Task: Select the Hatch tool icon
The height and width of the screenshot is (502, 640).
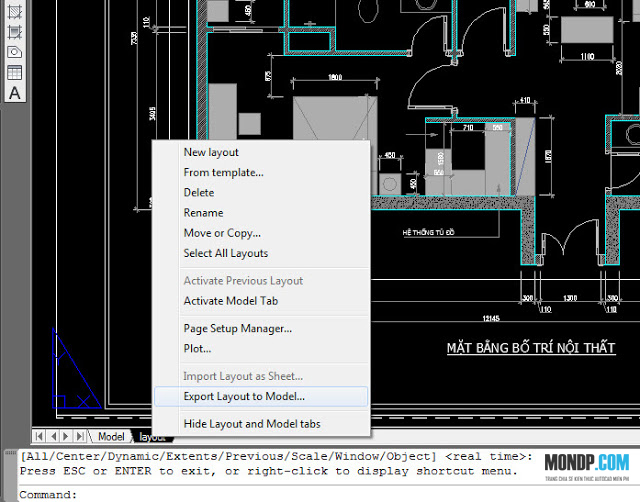Action: (x=15, y=11)
